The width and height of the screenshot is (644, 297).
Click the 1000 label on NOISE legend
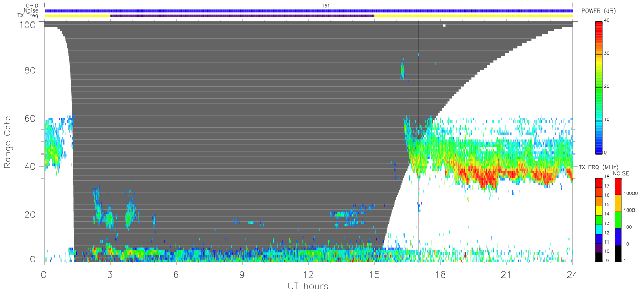click(x=630, y=210)
